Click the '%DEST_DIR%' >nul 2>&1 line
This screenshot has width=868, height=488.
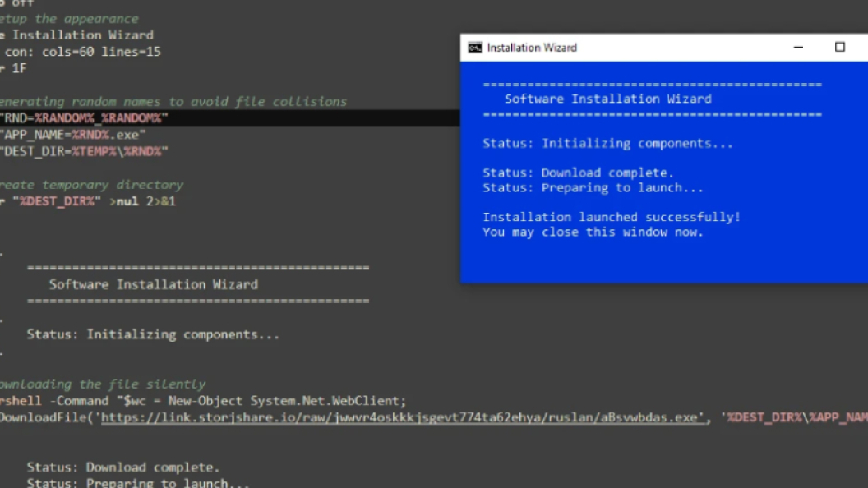click(88, 200)
